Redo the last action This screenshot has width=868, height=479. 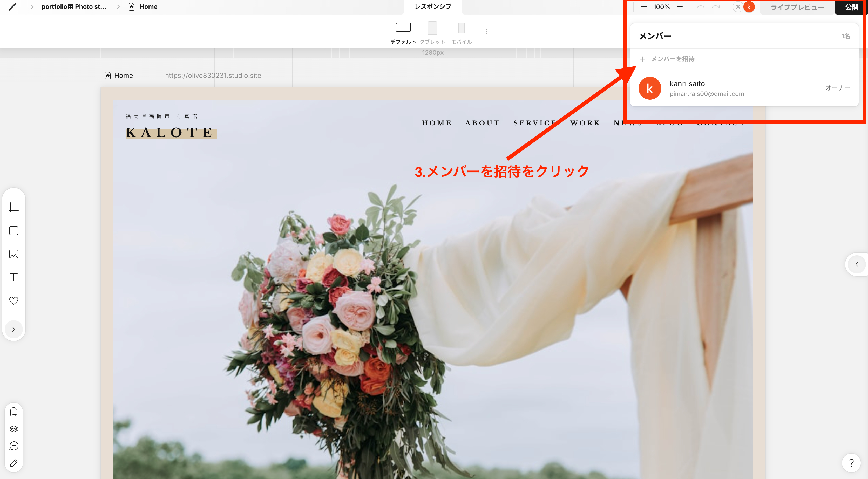coord(716,7)
